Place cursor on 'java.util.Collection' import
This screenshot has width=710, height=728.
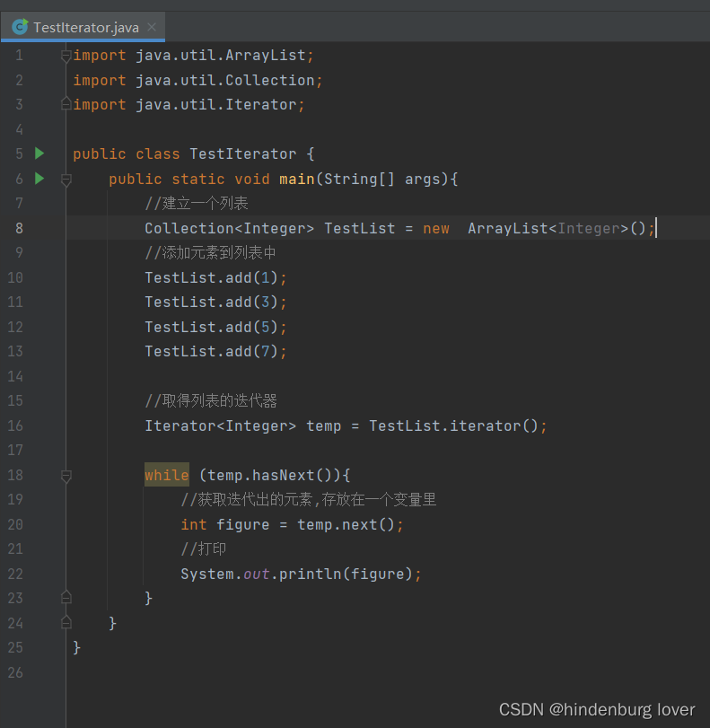pos(225,80)
